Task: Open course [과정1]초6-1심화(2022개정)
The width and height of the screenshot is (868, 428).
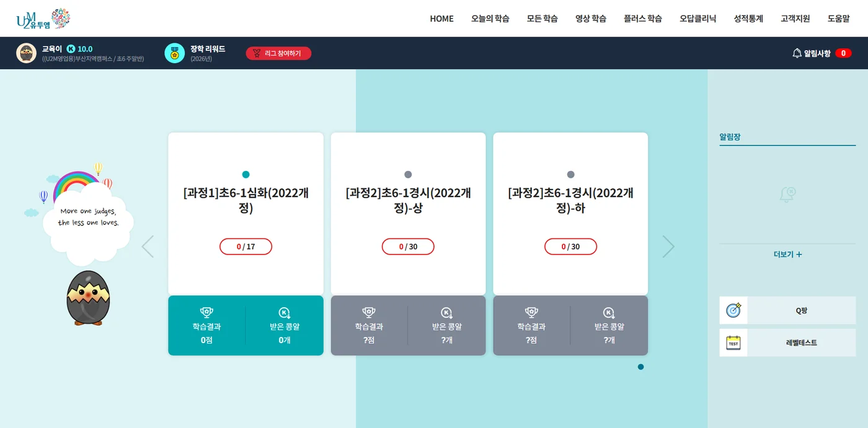Action: [246, 201]
